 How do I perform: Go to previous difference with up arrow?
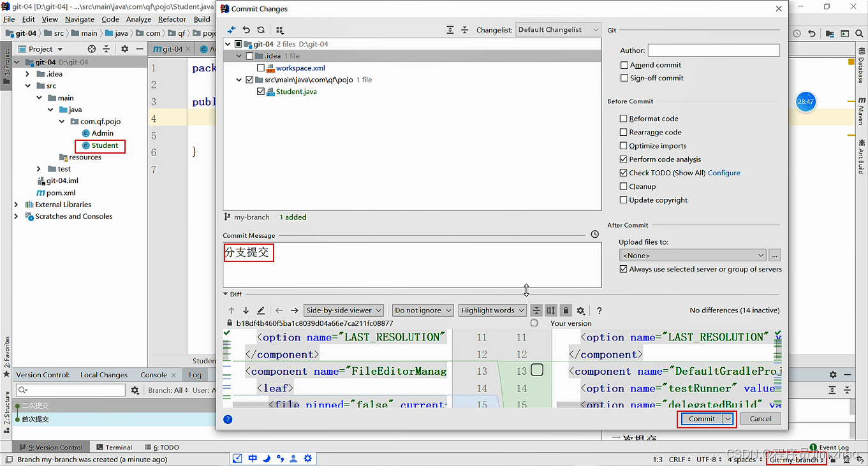click(x=232, y=310)
